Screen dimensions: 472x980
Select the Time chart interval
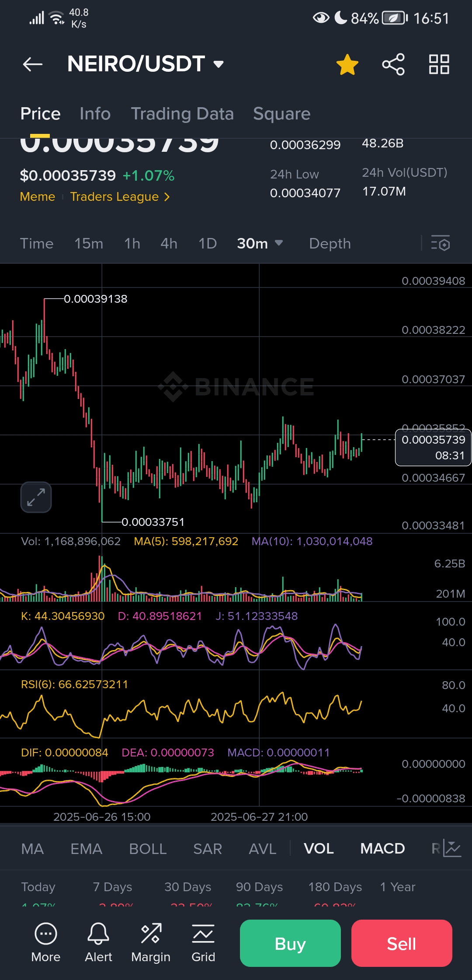point(37,244)
